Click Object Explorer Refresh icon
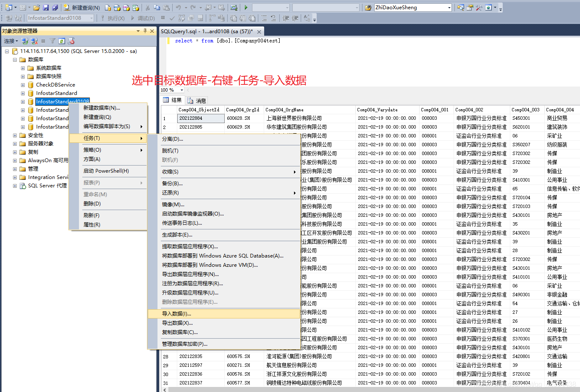This screenshot has width=580, height=392. coord(62,41)
